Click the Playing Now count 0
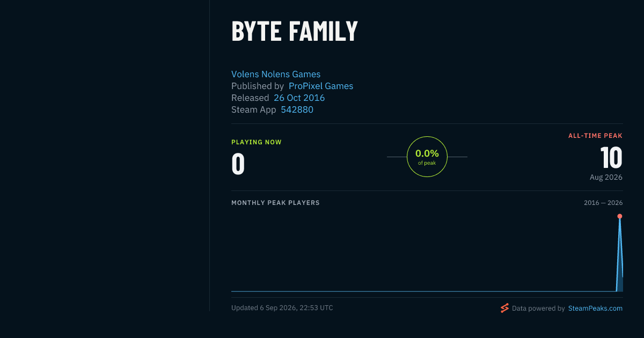The width and height of the screenshot is (644, 338). (x=238, y=164)
